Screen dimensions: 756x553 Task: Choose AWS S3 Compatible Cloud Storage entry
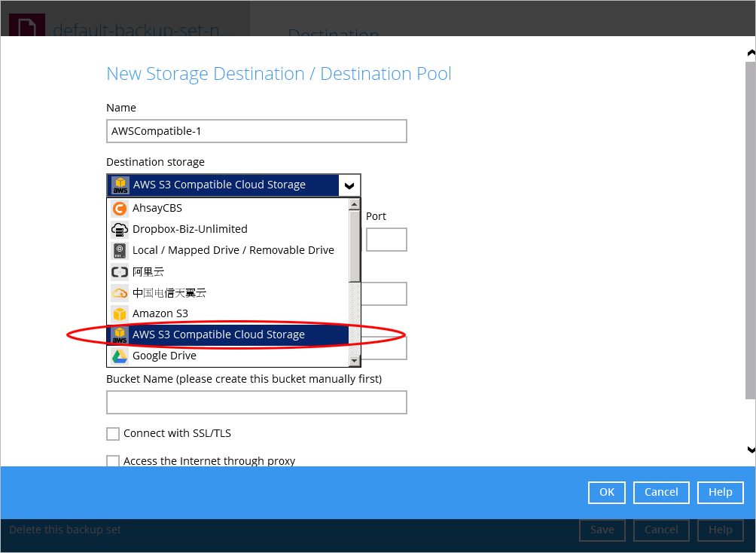[x=227, y=335]
